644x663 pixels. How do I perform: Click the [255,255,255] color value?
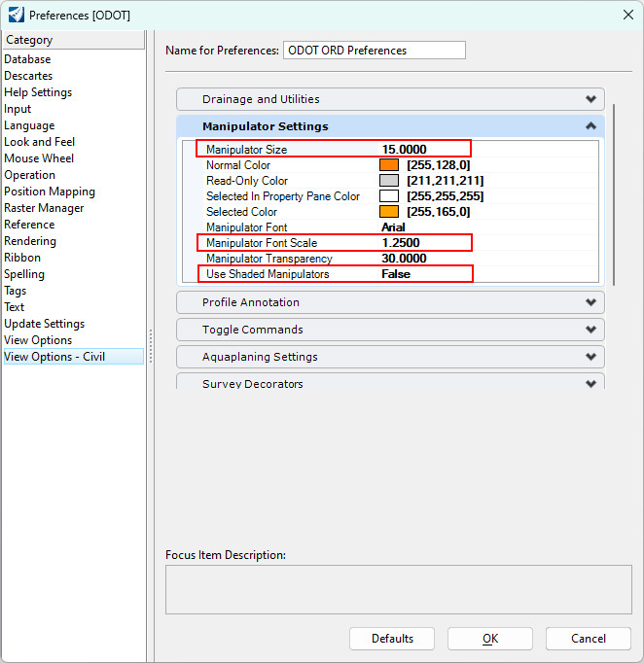coord(446,196)
